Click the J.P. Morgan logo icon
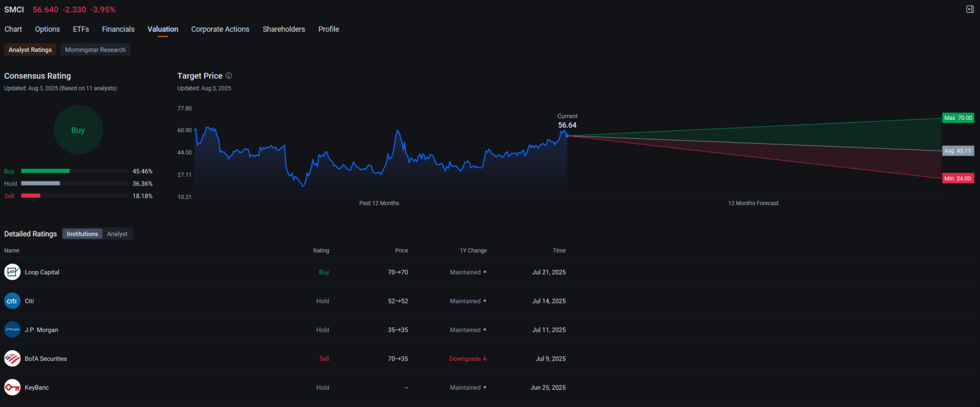This screenshot has width=980, height=407. tap(12, 329)
